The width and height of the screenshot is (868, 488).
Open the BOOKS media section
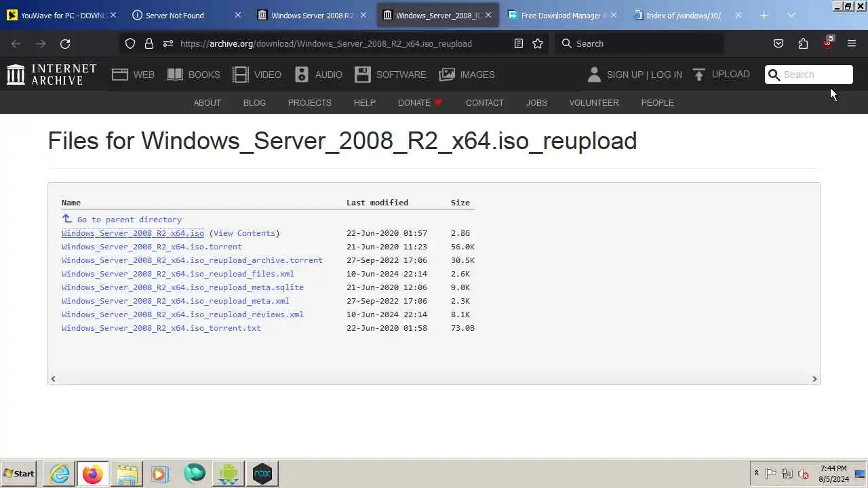click(x=193, y=75)
